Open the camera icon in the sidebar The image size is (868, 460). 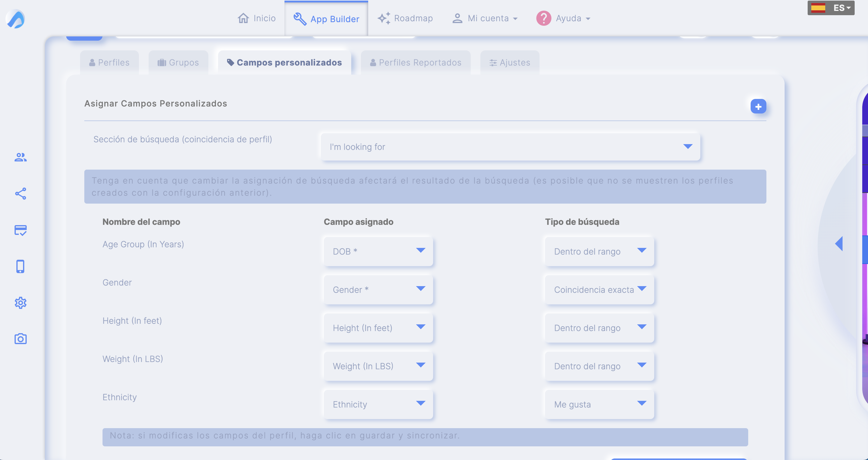pyautogui.click(x=21, y=339)
